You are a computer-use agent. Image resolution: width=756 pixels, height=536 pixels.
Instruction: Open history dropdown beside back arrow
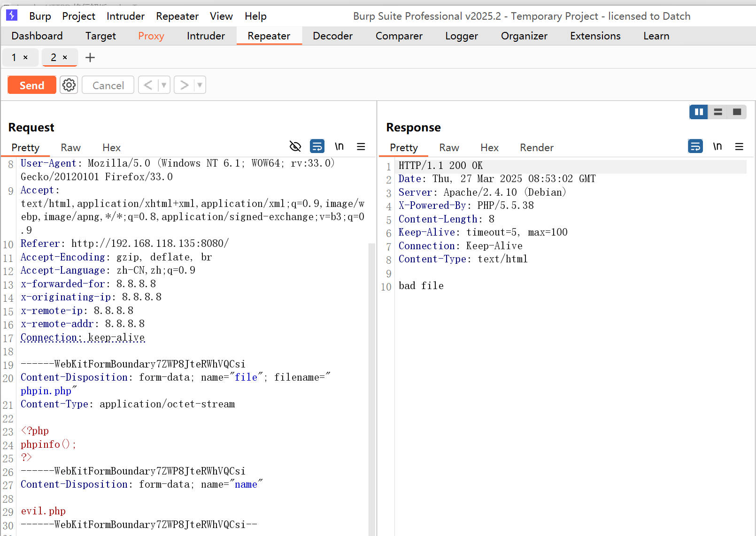point(164,85)
